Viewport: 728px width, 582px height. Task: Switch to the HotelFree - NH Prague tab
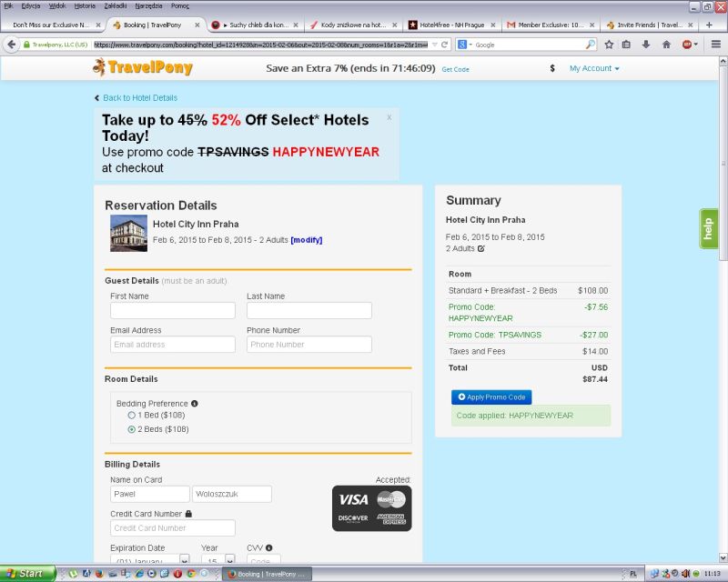click(451, 25)
